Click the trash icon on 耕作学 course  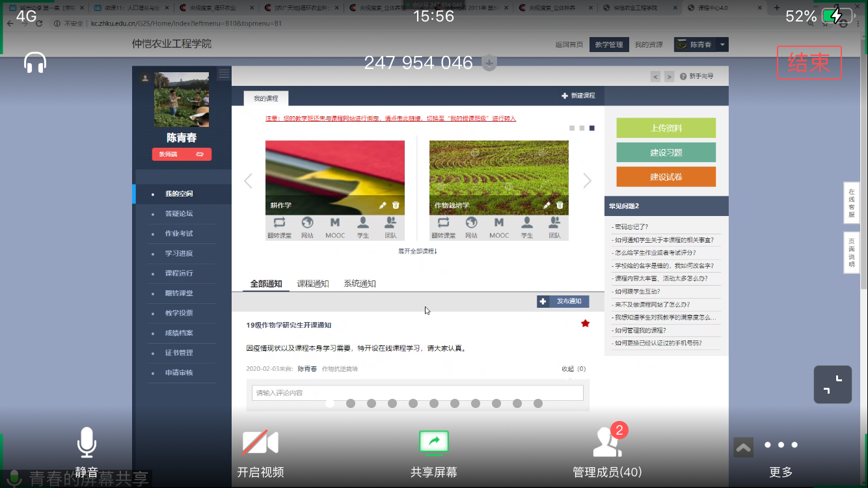click(396, 205)
